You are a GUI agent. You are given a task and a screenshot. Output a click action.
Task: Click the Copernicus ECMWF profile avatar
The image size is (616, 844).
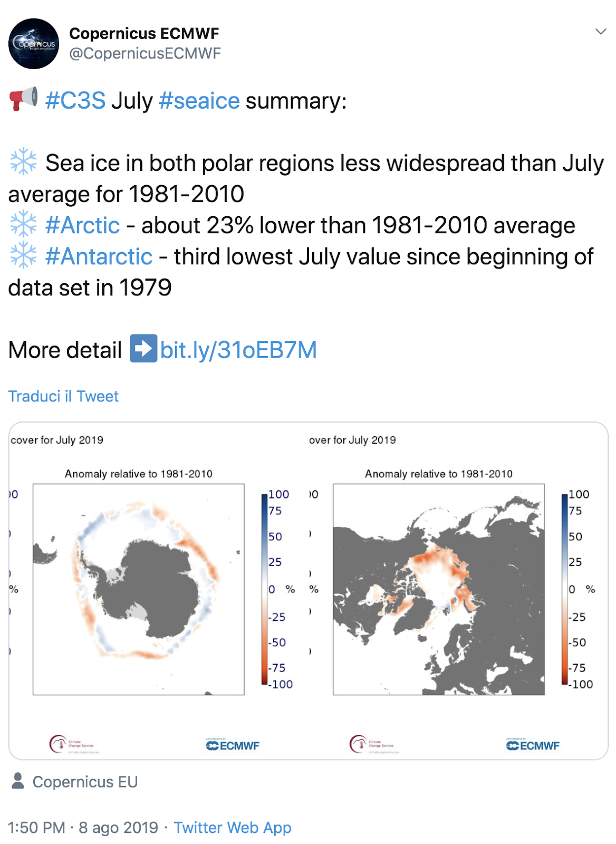tap(34, 44)
